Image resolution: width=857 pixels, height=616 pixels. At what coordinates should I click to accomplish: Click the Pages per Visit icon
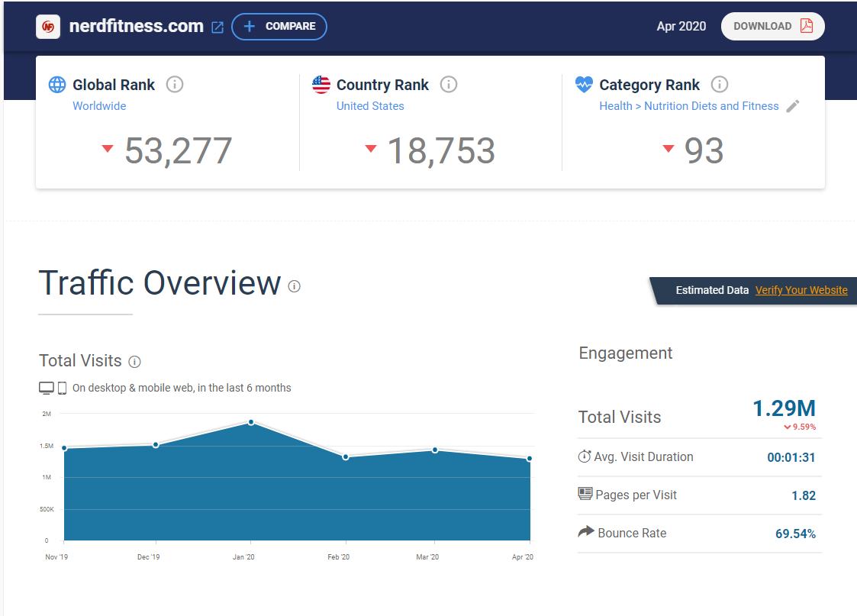[585, 494]
